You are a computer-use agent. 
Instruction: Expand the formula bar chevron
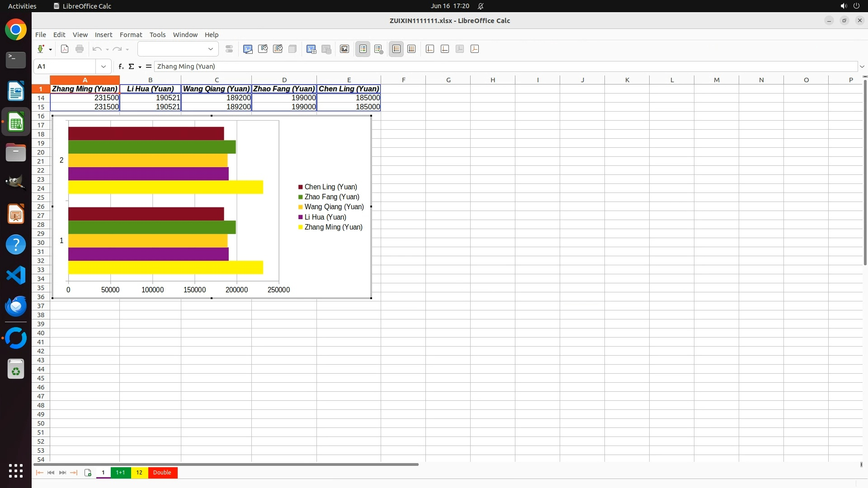coord(862,66)
